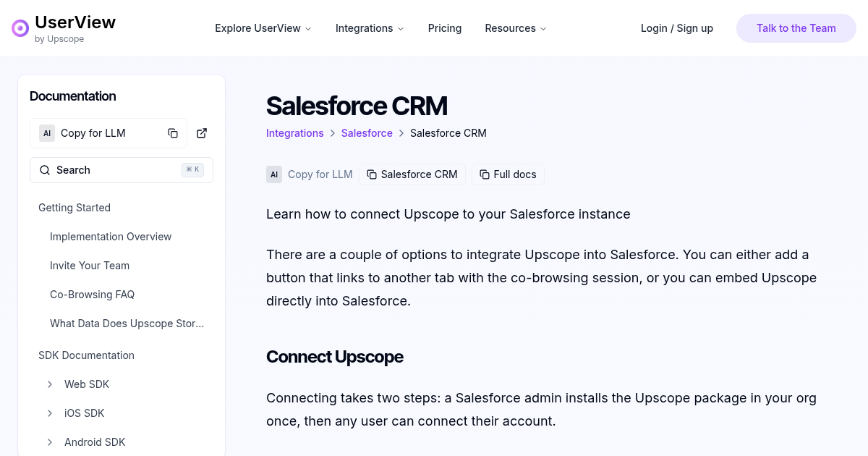Screen dimensions: 868x456
Task: Click the Salesforce CRM page title
Action: (357, 106)
